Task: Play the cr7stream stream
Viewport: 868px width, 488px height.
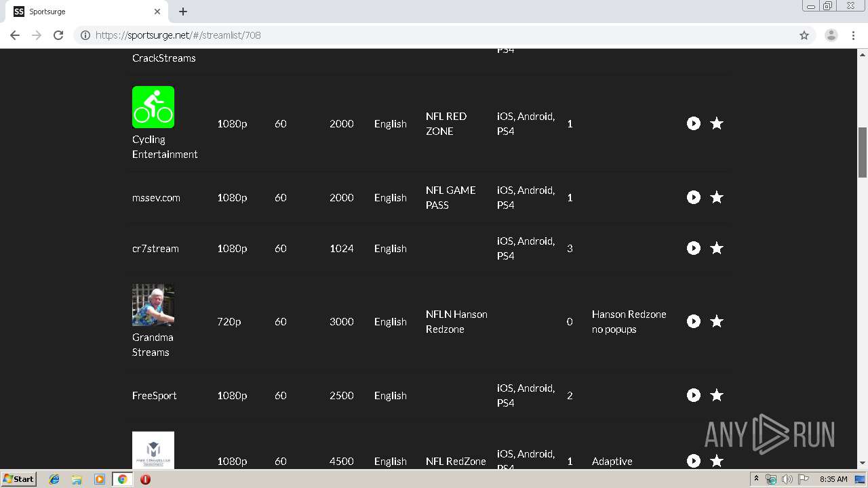Action: pos(693,248)
